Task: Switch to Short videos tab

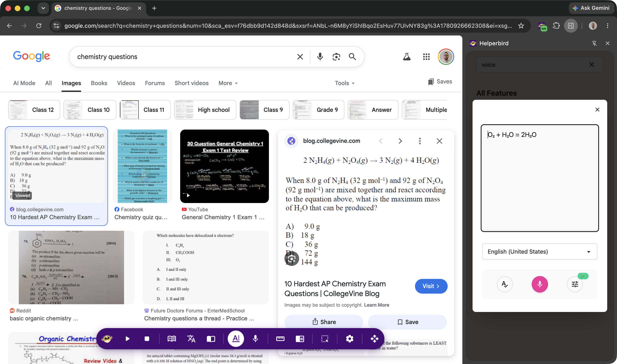Action: point(192,83)
